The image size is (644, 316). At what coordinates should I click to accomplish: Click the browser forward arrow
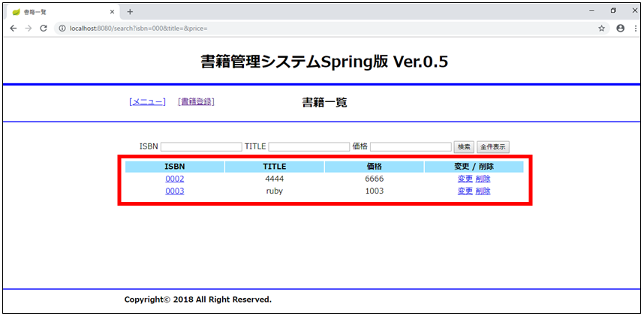[x=28, y=28]
